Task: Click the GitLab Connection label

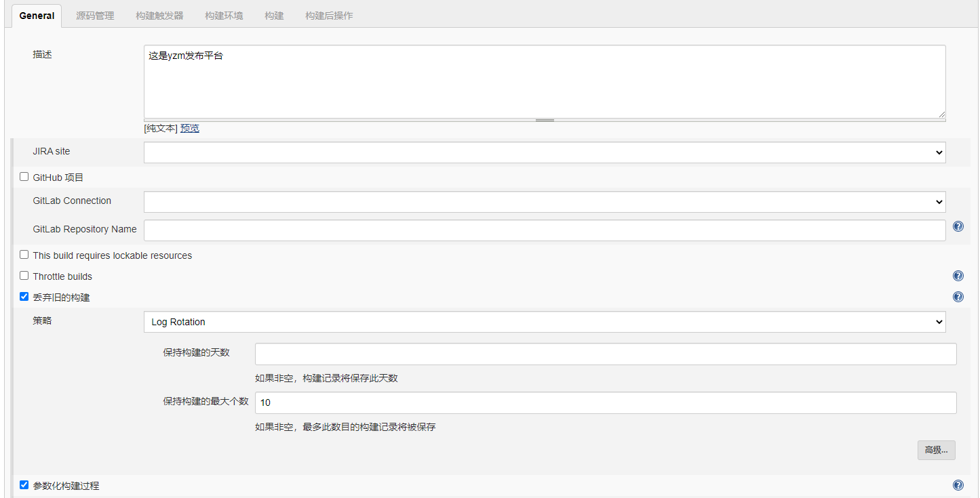Action: point(72,201)
